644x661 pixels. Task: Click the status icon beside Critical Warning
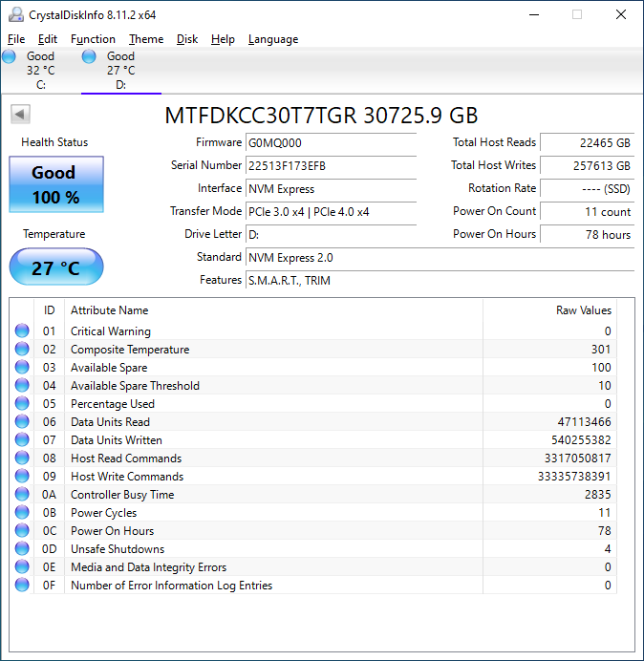(x=22, y=331)
